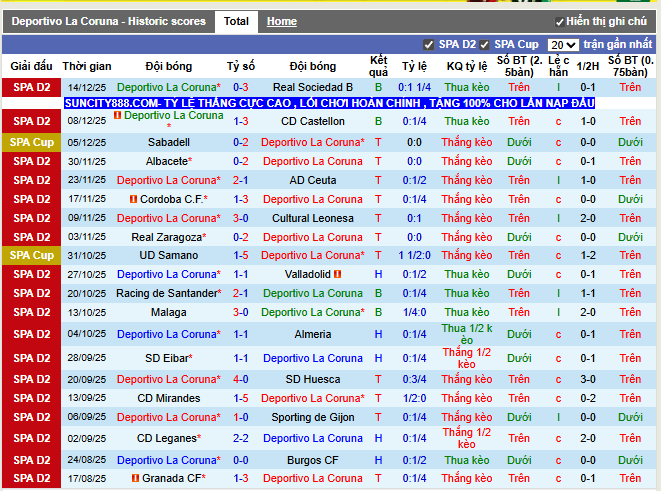Switch to the Total tab

236,21
